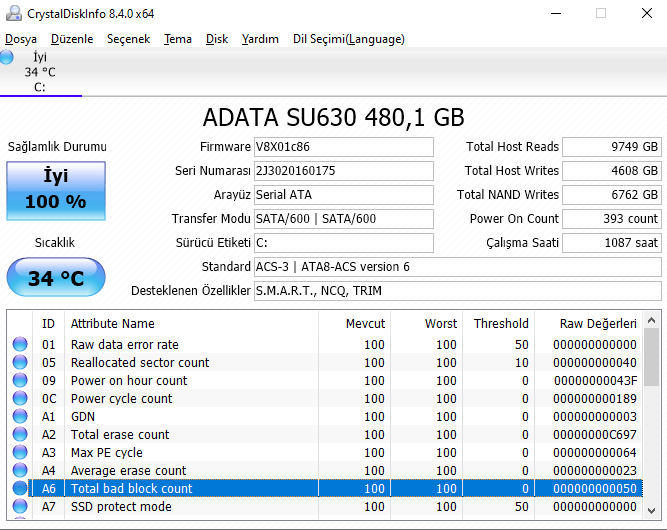The image size is (667, 530).
Task: Click status orb of Power on hour count
Action: (x=20, y=380)
